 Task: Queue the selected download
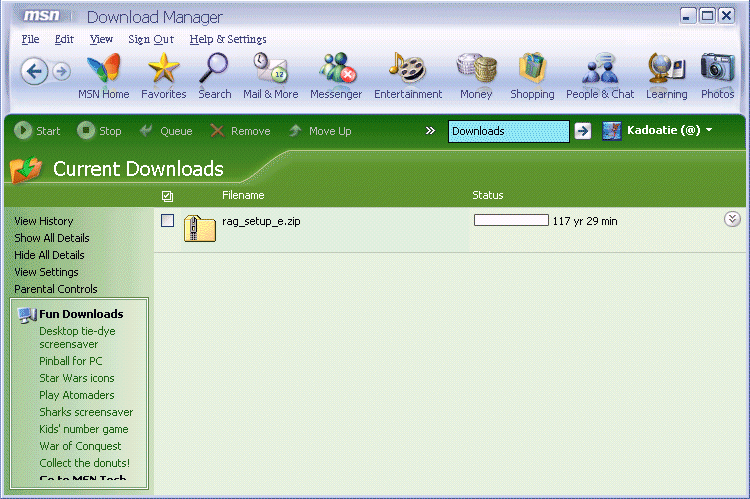(165, 131)
